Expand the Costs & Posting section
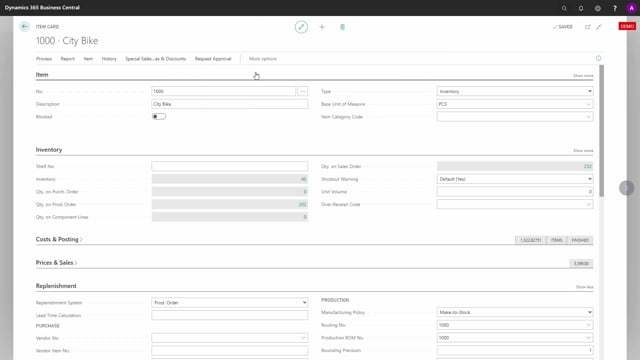640x360 pixels. tap(59, 239)
